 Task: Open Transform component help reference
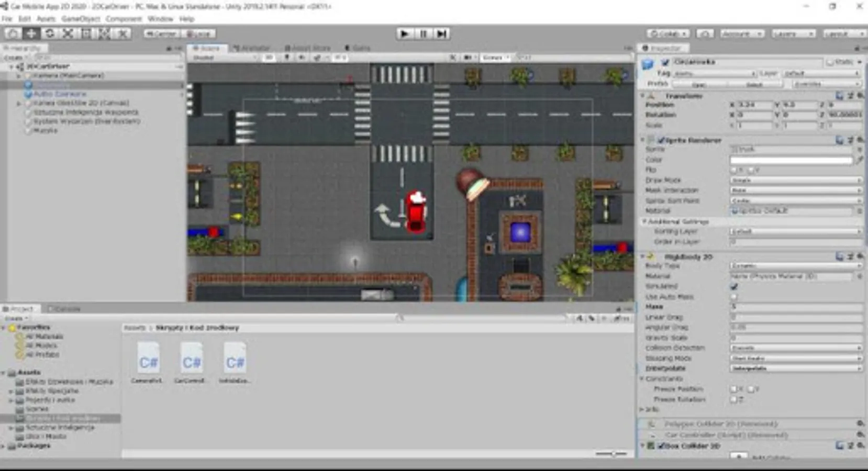pos(839,96)
